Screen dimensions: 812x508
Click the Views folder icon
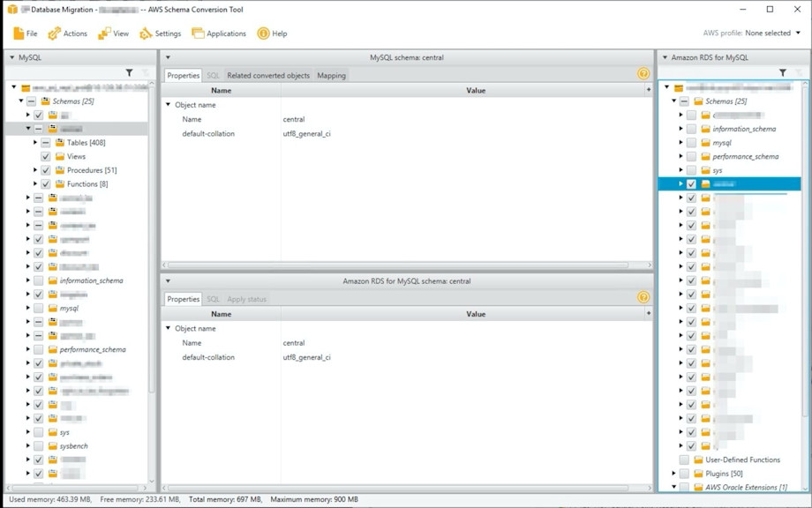pos(59,156)
